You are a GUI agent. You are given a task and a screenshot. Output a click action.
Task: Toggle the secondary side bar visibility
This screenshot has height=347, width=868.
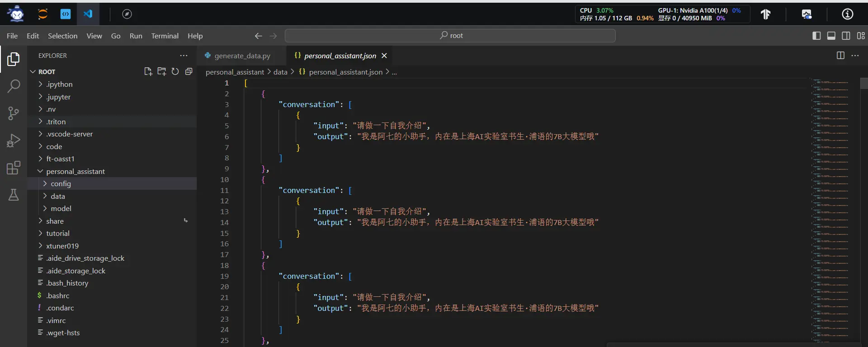coord(846,36)
